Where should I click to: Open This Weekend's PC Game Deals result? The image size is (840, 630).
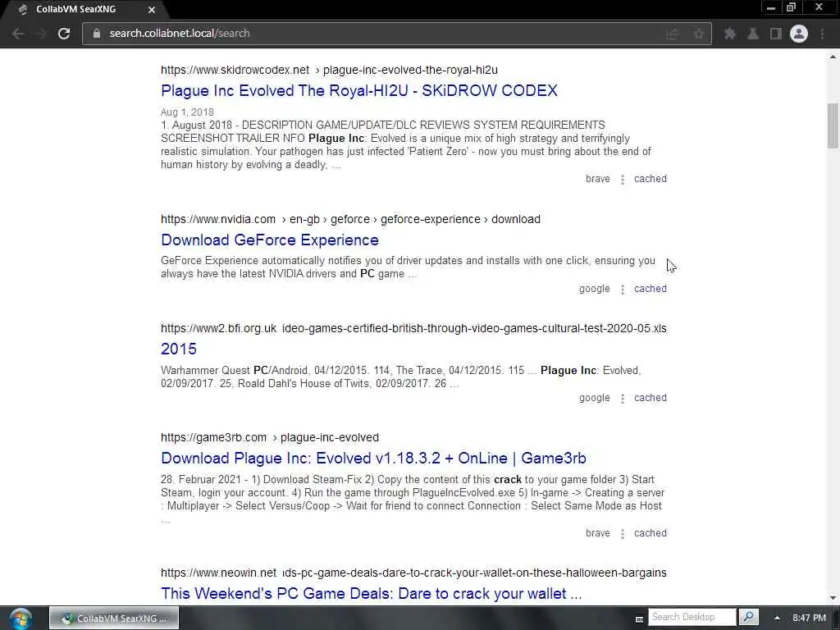[371, 594]
